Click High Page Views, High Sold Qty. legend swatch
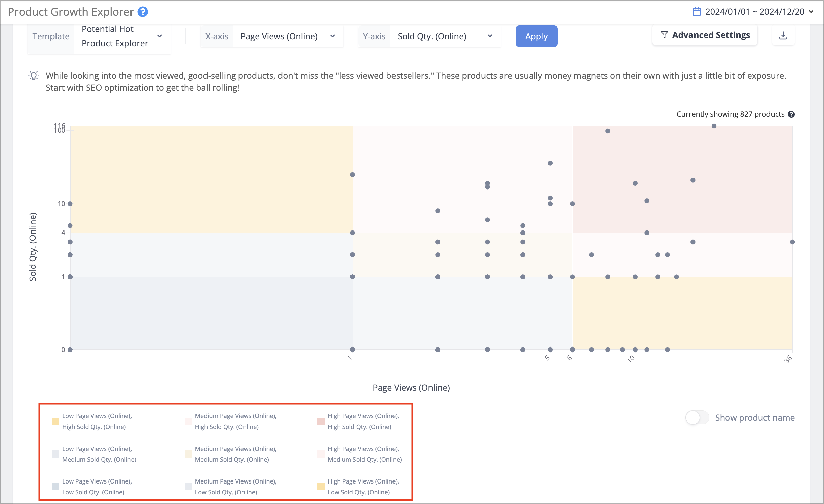 pos(321,421)
